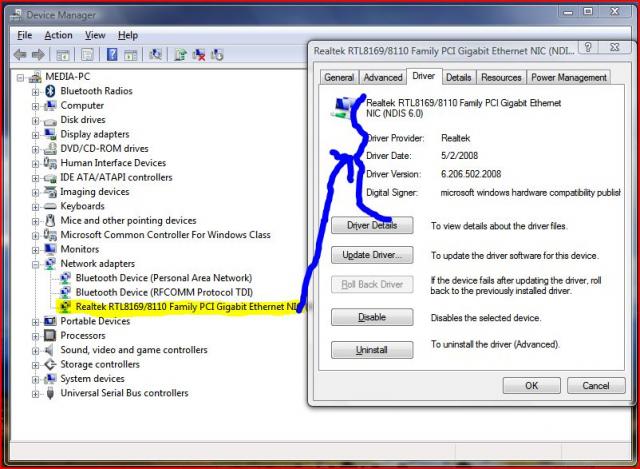
Task: Click the Properties toolbar icon
Action: click(x=87, y=54)
